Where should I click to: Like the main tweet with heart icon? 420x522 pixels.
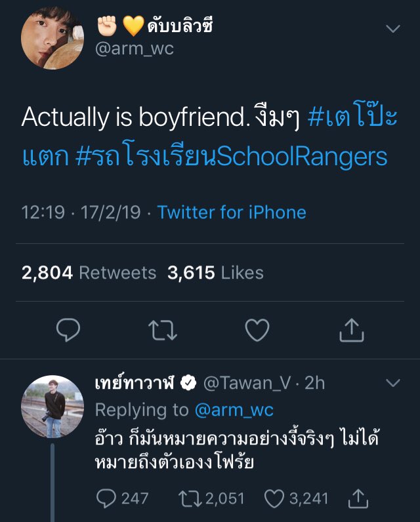click(257, 330)
